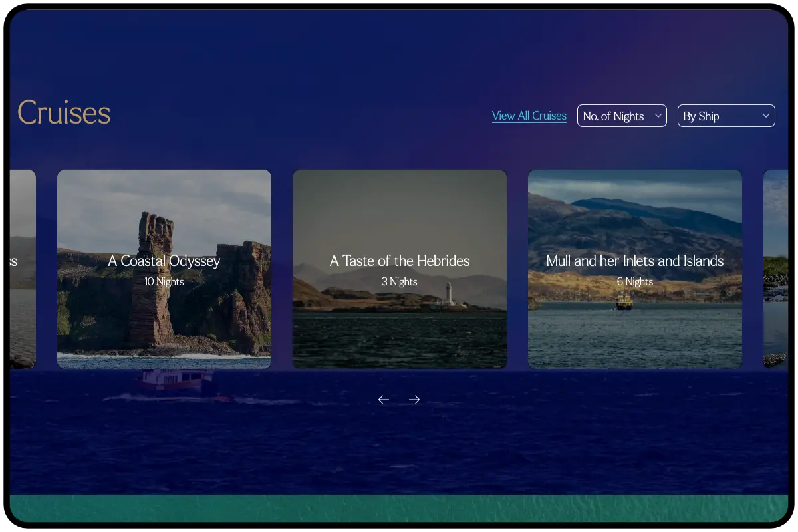Click the "3 Nights" label on the Hebrides card

pos(399,281)
